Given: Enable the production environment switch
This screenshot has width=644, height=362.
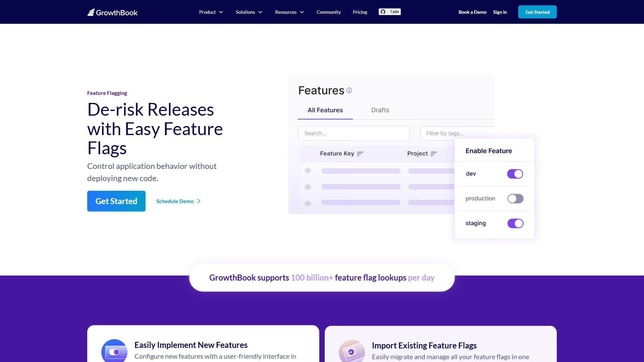Looking at the screenshot, I should coord(515,199).
